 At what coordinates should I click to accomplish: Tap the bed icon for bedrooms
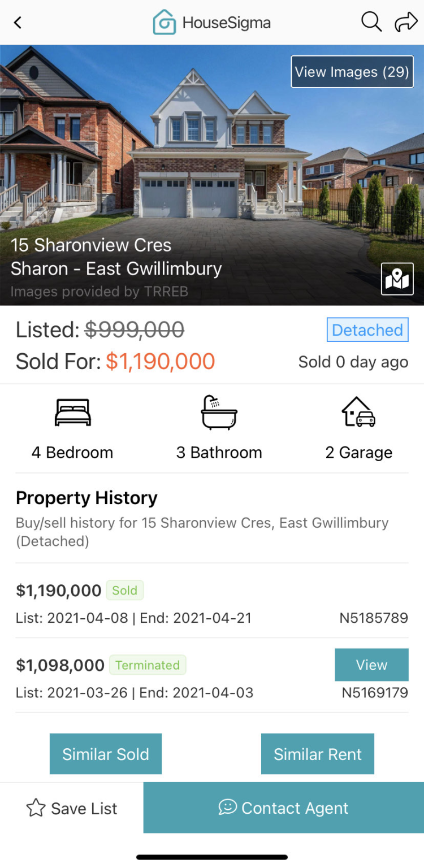click(72, 413)
